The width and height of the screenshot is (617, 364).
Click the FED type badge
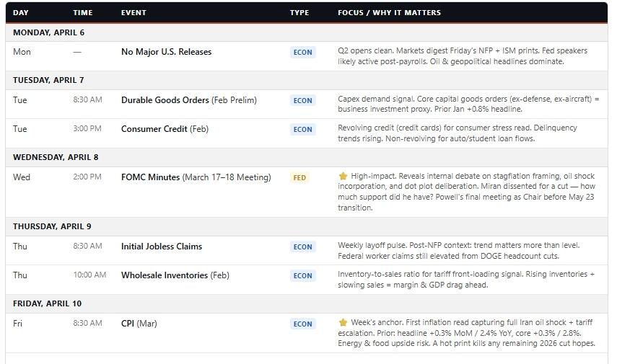click(x=299, y=177)
